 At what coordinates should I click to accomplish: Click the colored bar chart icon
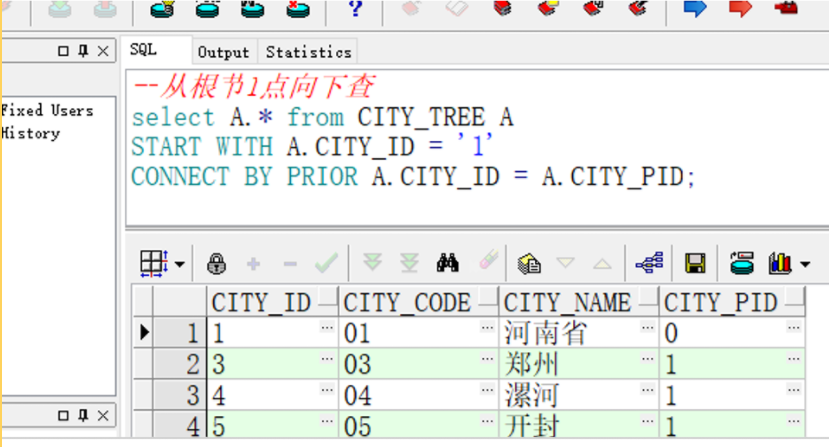pos(780,263)
